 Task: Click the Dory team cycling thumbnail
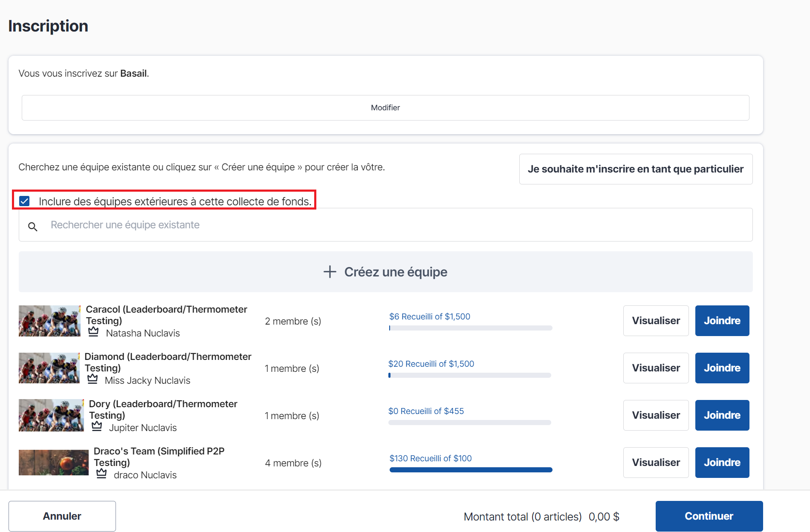point(51,415)
